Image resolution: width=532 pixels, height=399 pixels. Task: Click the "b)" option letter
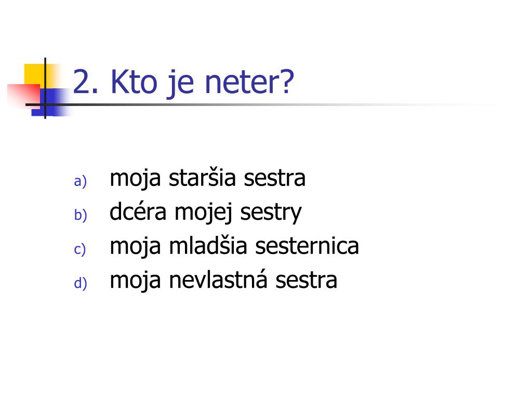pos(81,215)
